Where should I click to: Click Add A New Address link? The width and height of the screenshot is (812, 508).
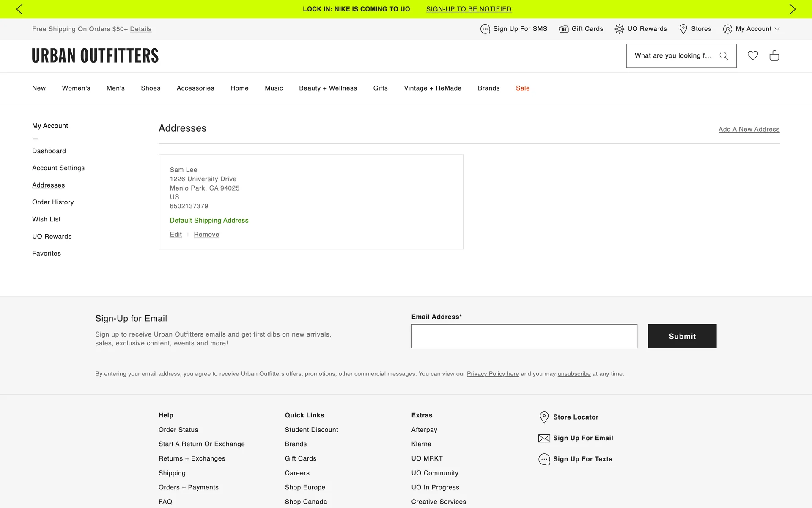point(749,130)
